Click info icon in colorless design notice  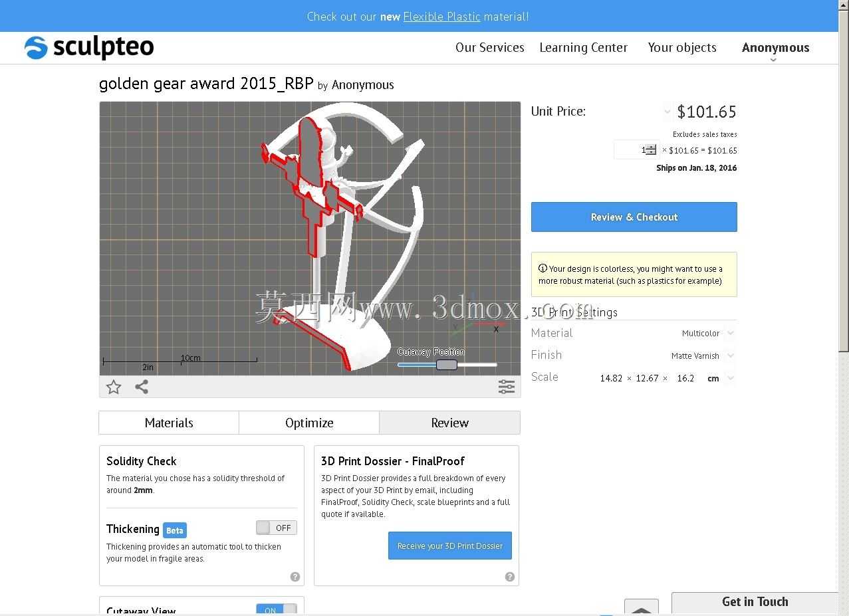coord(543,268)
